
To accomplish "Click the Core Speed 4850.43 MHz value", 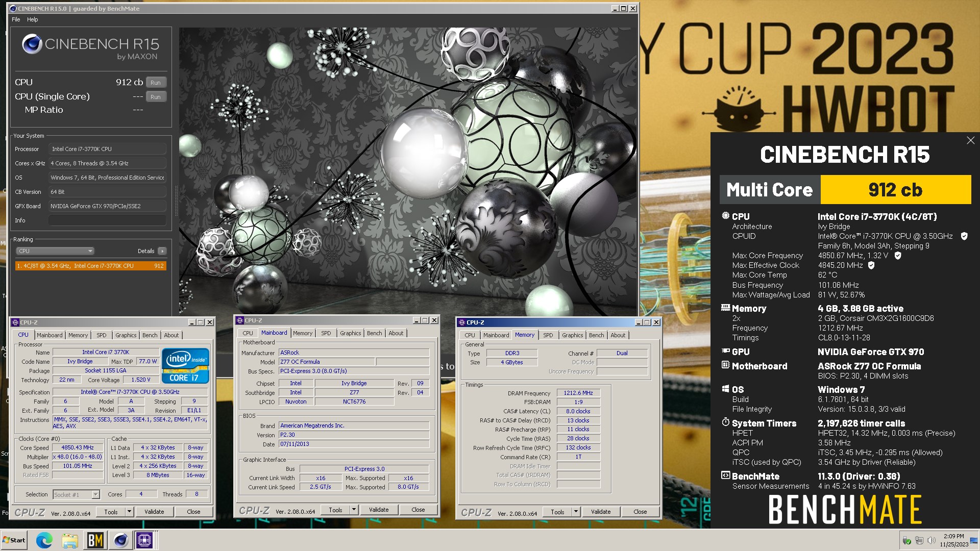I will pyautogui.click(x=78, y=447).
